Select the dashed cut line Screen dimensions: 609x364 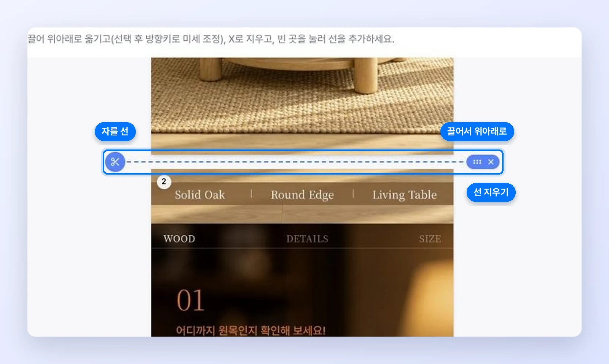point(296,162)
